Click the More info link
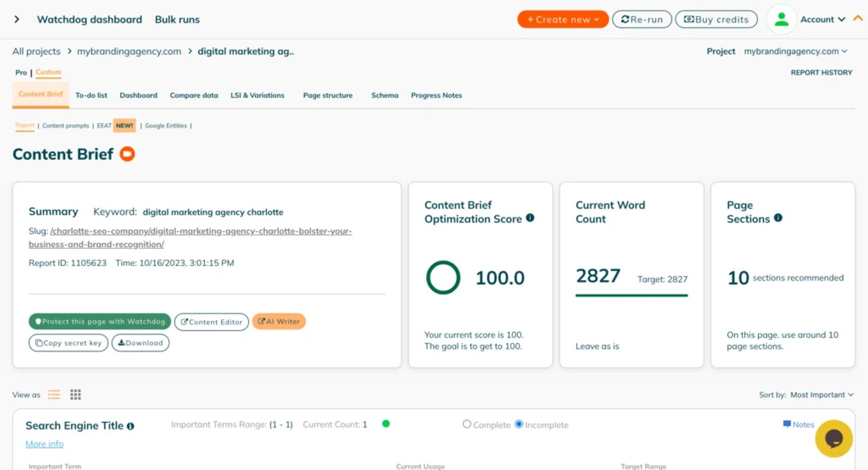 (x=44, y=444)
